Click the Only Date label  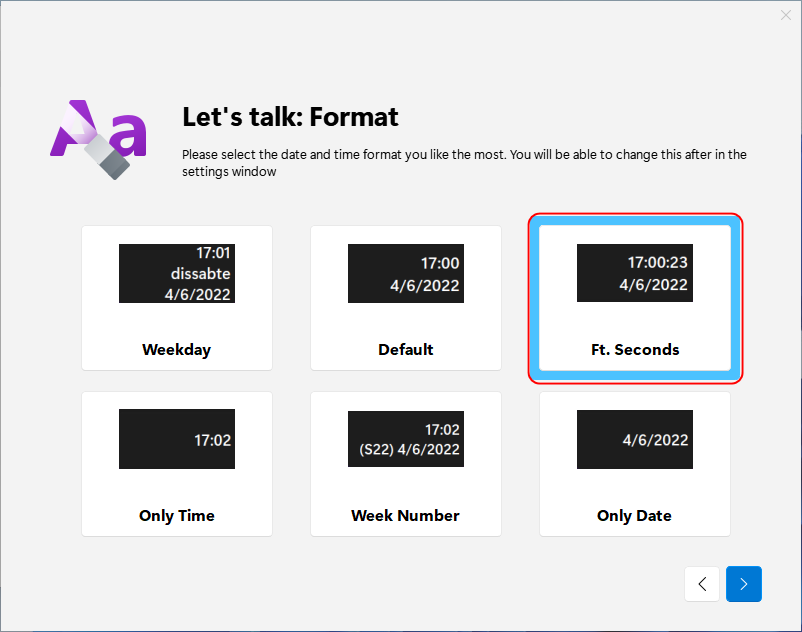pos(634,516)
